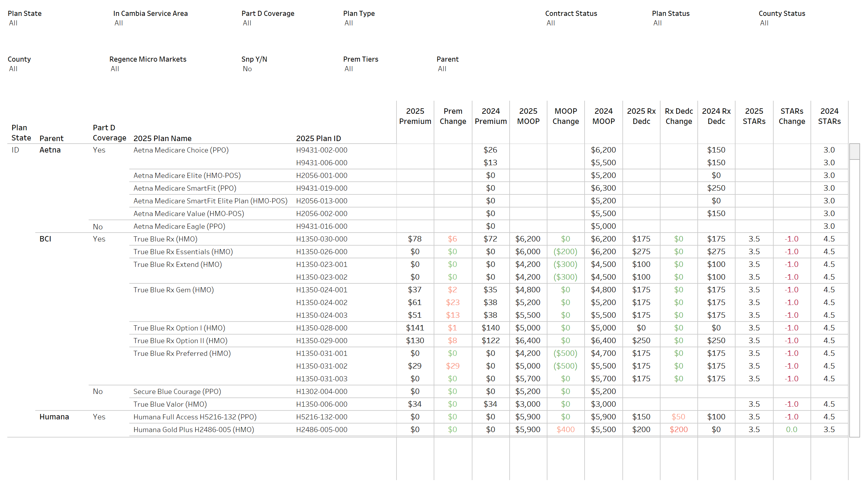Click the MOOP Change column header
Screen dimensions: 868x488
tap(566, 116)
